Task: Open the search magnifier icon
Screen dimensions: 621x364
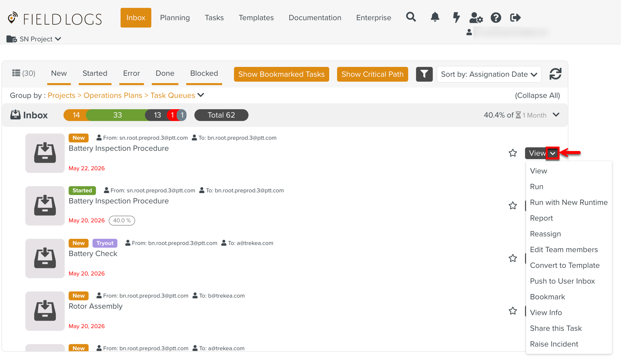Action: (x=411, y=17)
